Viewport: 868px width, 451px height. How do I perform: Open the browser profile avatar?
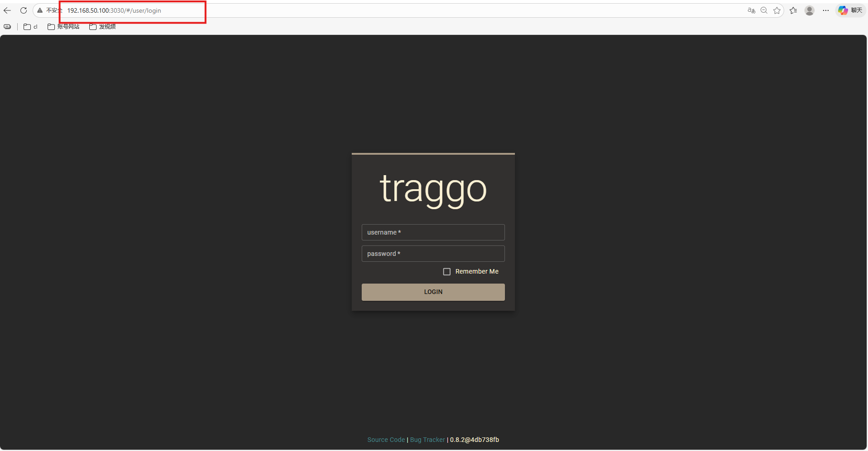coord(809,10)
